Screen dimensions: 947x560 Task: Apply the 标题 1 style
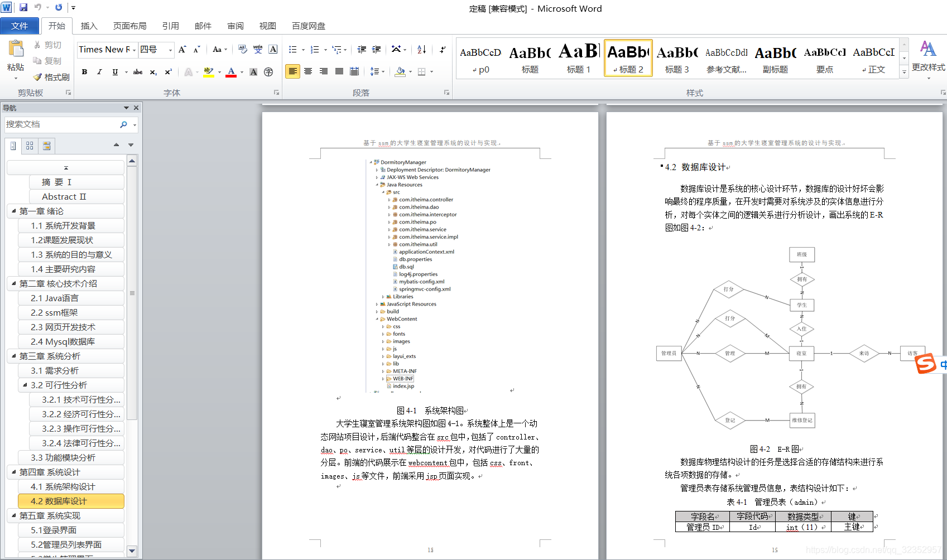coord(579,57)
